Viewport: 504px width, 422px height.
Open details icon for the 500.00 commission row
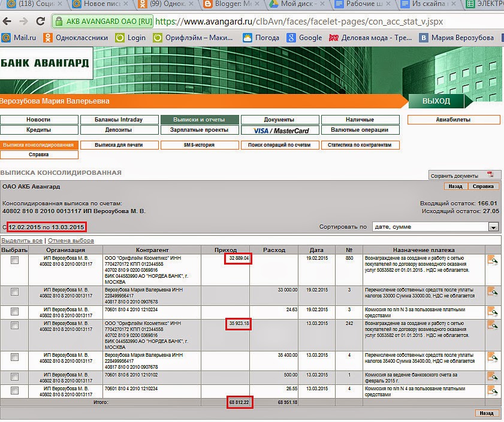pos(493,377)
